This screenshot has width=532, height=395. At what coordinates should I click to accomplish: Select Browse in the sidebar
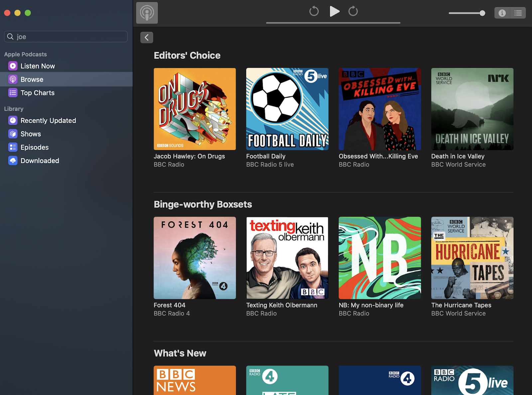pyautogui.click(x=66, y=79)
